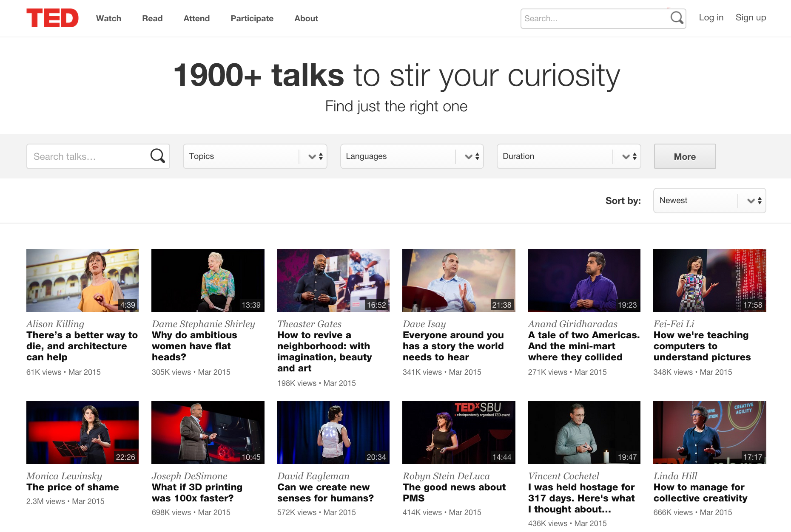Open Fei-Fei Li talk thumbnail
The image size is (791, 532).
(x=710, y=280)
